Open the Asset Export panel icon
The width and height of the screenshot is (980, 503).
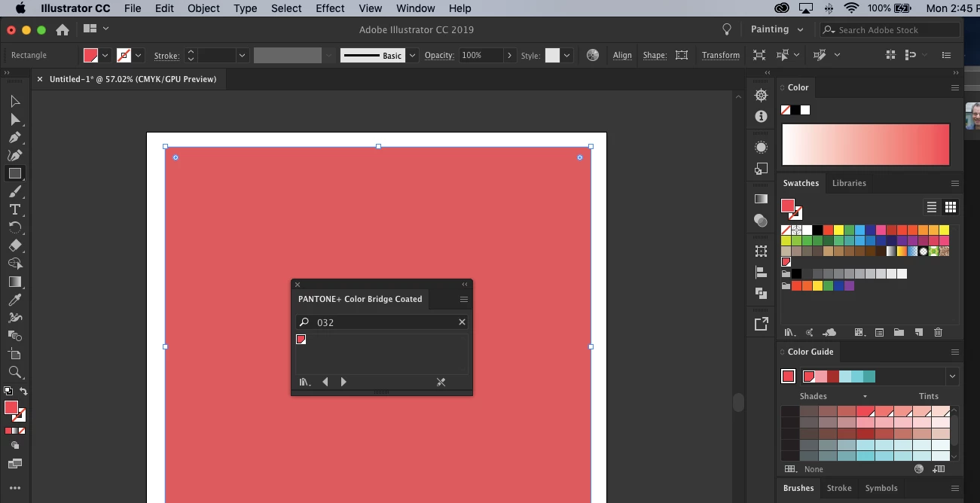(x=761, y=324)
